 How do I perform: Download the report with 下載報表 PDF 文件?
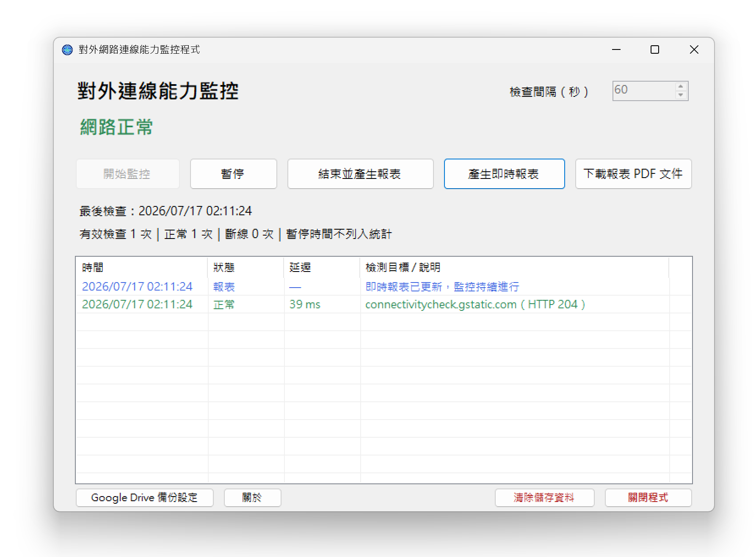(633, 174)
